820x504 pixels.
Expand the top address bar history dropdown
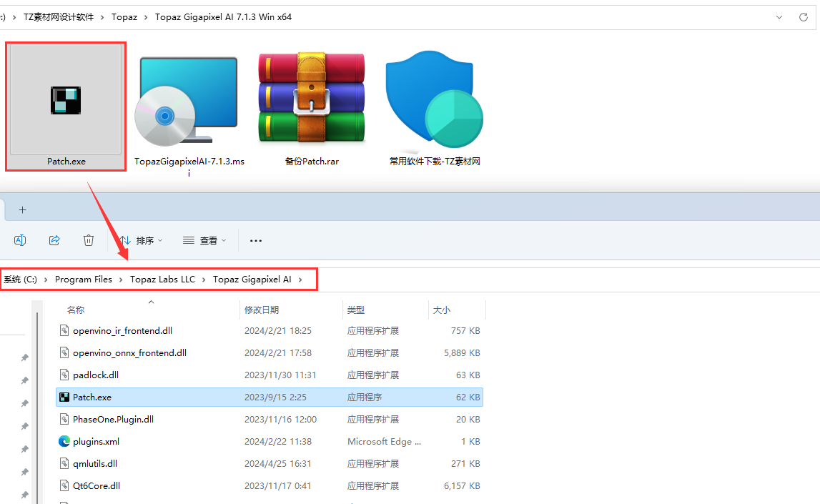click(x=779, y=17)
